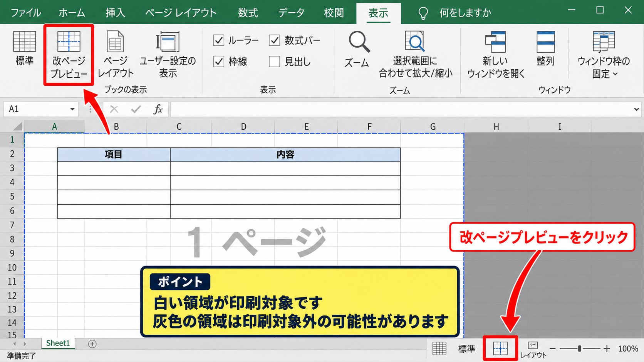Open the Review (校閲) tab
644x362 pixels.
point(334,13)
